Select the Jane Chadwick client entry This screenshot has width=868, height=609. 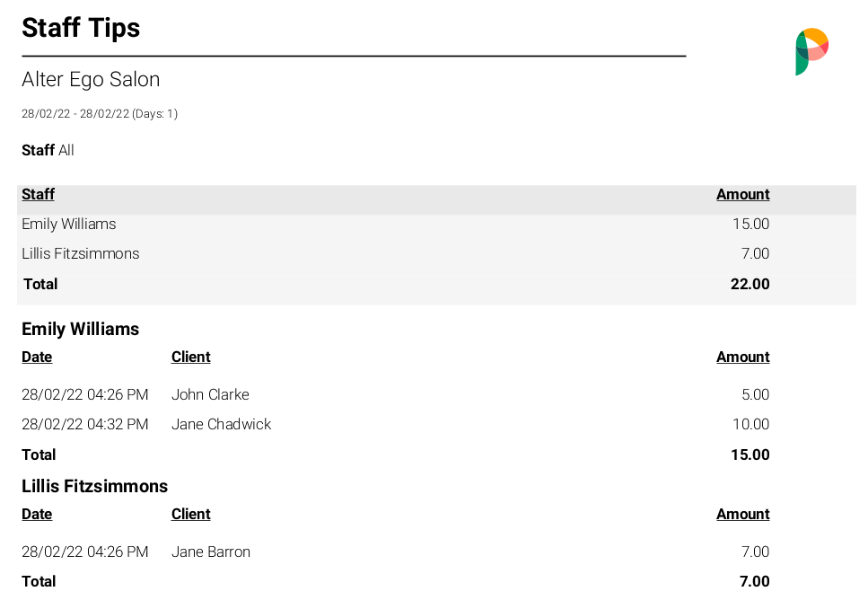221,424
